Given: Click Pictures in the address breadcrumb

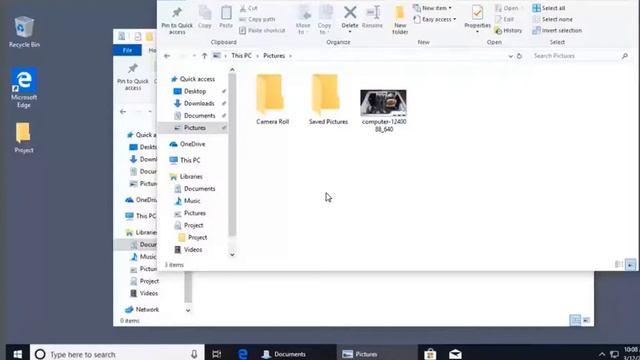Looking at the screenshot, I should pos(274,56).
